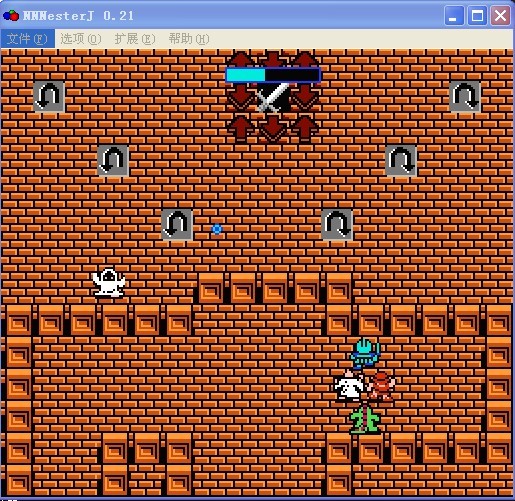Click the white hooded ghost enemy

point(109,283)
